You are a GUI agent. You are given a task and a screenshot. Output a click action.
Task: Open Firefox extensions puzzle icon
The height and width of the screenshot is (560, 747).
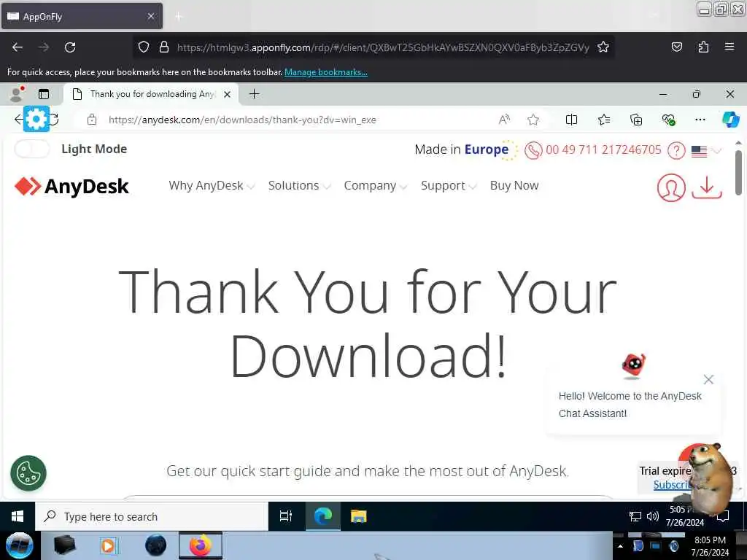(x=703, y=47)
